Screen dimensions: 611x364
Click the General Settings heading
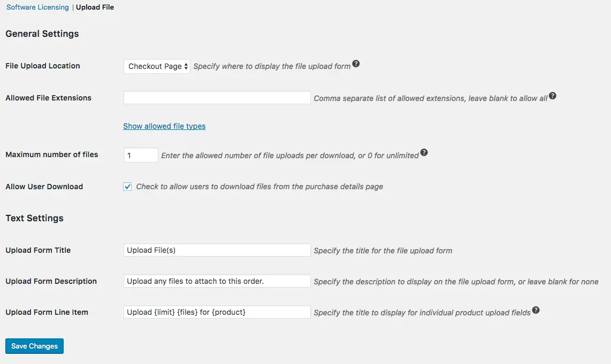click(42, 34)
